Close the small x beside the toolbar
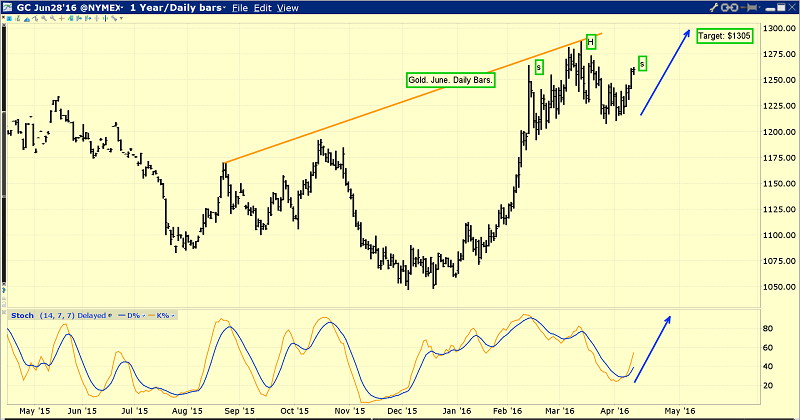 [x=3, y=17]
